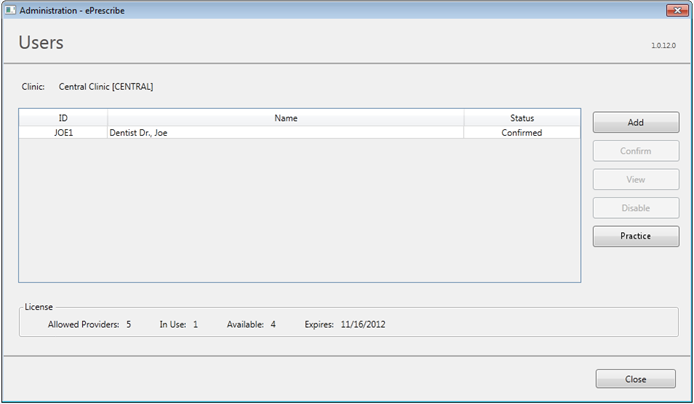
Task: Open user details with View button
Action: coord(635,180)
